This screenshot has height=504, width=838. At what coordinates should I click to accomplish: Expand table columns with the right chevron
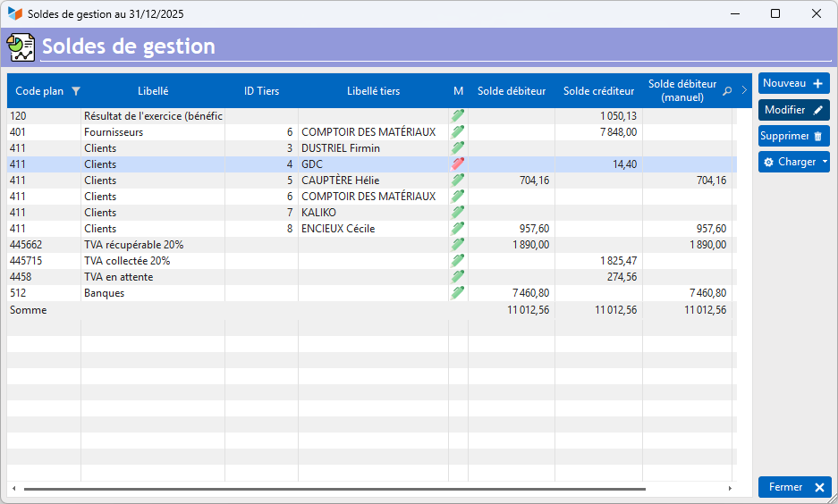click(x=744, y=90)
